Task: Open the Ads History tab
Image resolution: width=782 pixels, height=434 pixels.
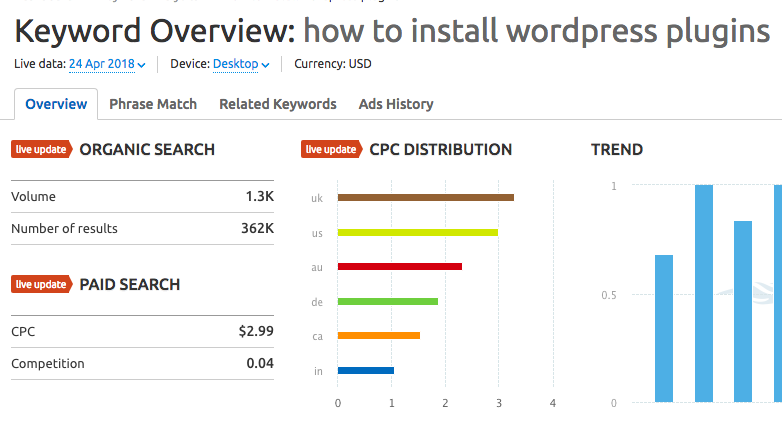Action: click(396, 104)
